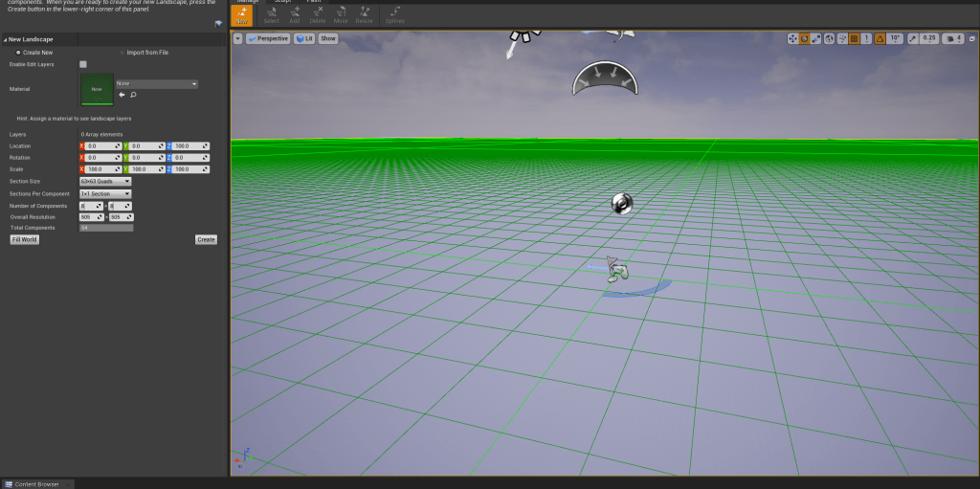The image size is (980, 489).
Task: Click the browse magnifier icon under Material
Action: (x=133, y=95)
